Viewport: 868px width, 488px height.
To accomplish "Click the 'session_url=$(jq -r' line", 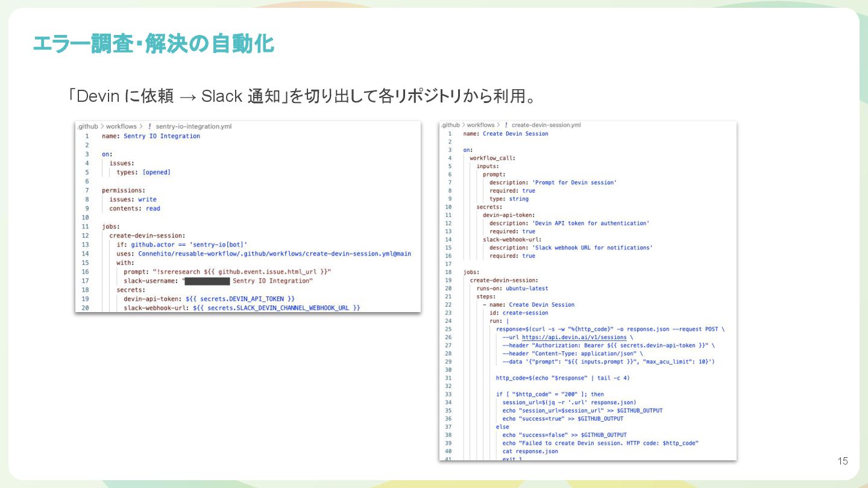I will click(x=569, y=402).
